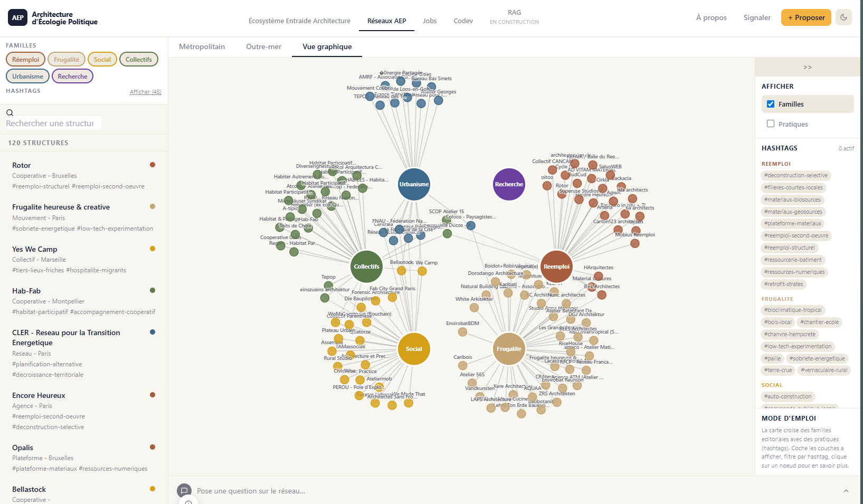The image size is (863, 504).
Task: Click the Atelier 56S graph node
Action: 472,383
